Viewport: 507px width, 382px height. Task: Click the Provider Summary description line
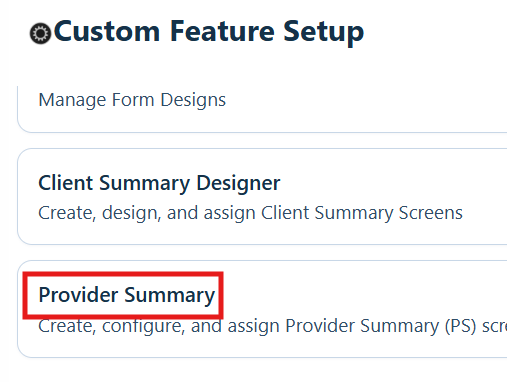click(272, 326)
